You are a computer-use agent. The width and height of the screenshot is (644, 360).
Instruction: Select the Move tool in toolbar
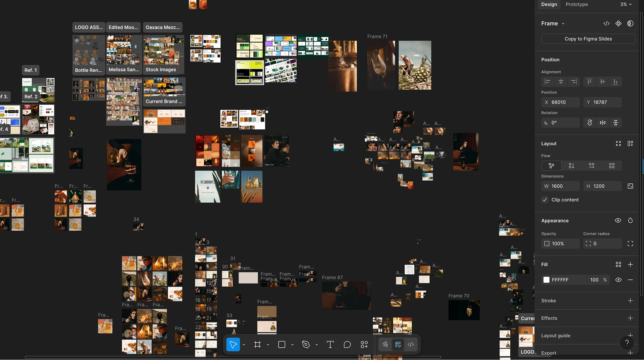(x=233, y=344)
